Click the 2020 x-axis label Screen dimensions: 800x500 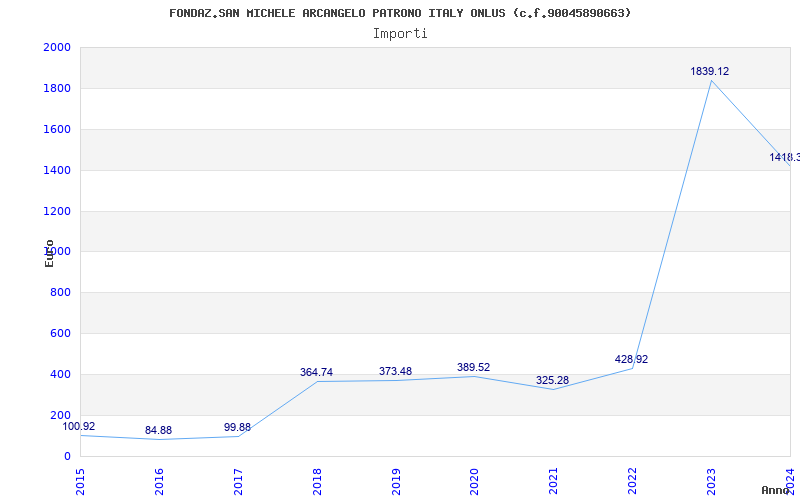point(474,481)
